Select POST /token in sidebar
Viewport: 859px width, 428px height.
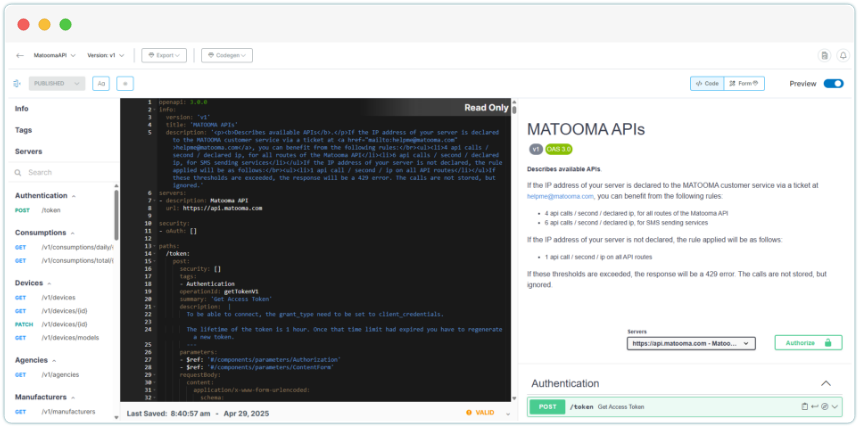(x=38, y=210)
